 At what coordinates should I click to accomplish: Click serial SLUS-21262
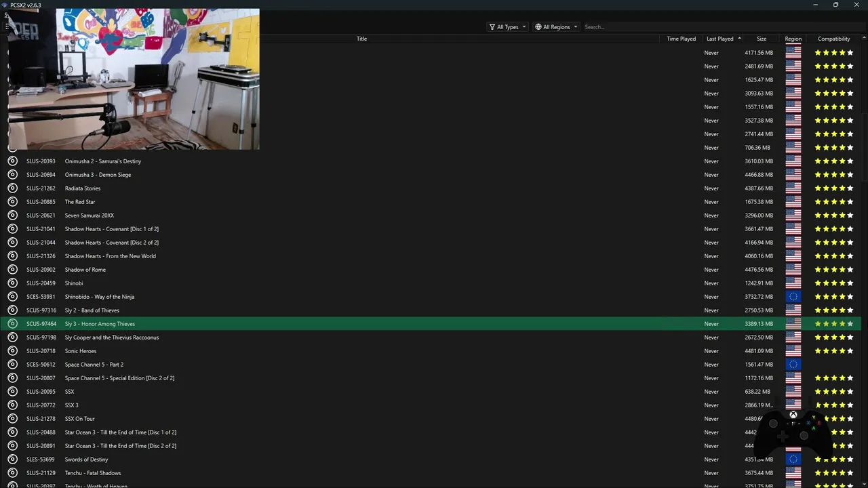(x=41, y=188)
